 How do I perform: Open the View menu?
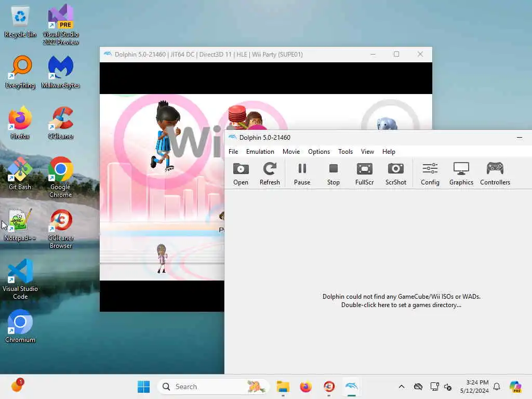point(367,152)
